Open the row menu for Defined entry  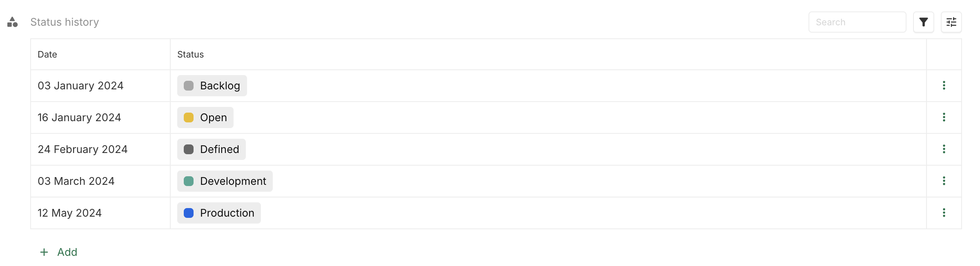tap(944, 149)
